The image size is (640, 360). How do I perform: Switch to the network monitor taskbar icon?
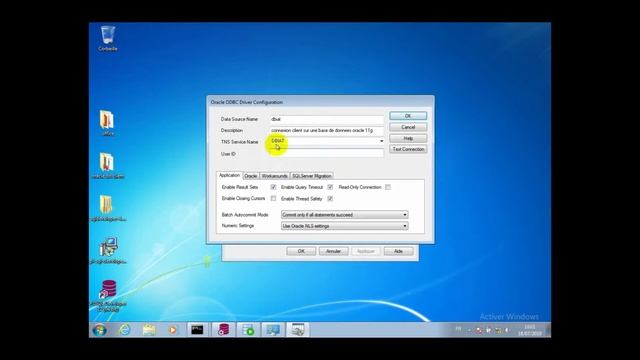(x=273, y=330)
